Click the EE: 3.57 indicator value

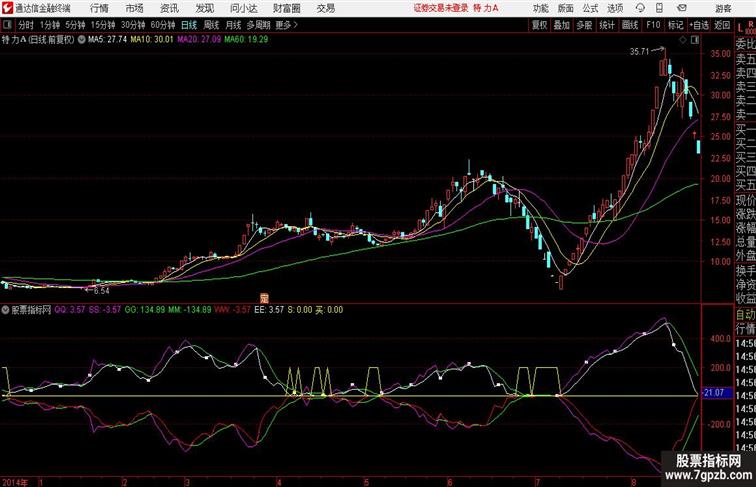click(269, 310)
